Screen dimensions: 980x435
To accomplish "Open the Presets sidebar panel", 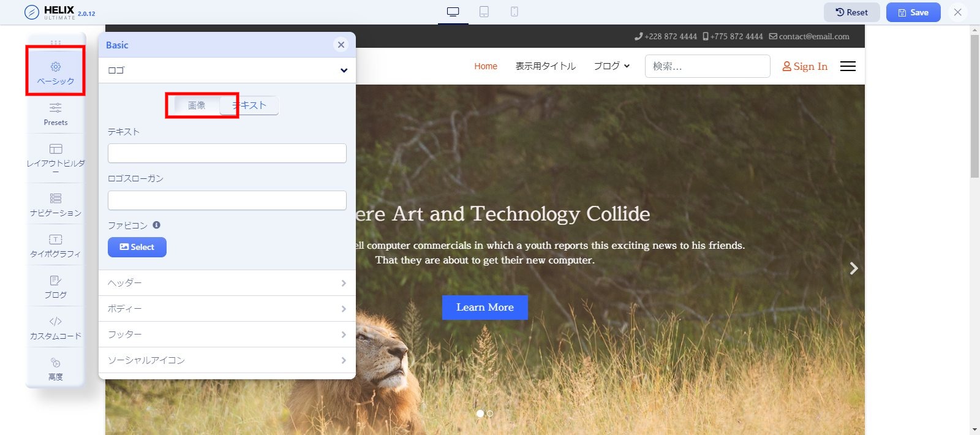I will (56, 113).
